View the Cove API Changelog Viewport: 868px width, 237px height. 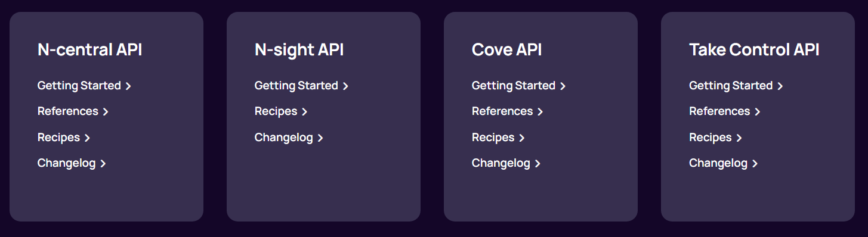click(506, 163)
